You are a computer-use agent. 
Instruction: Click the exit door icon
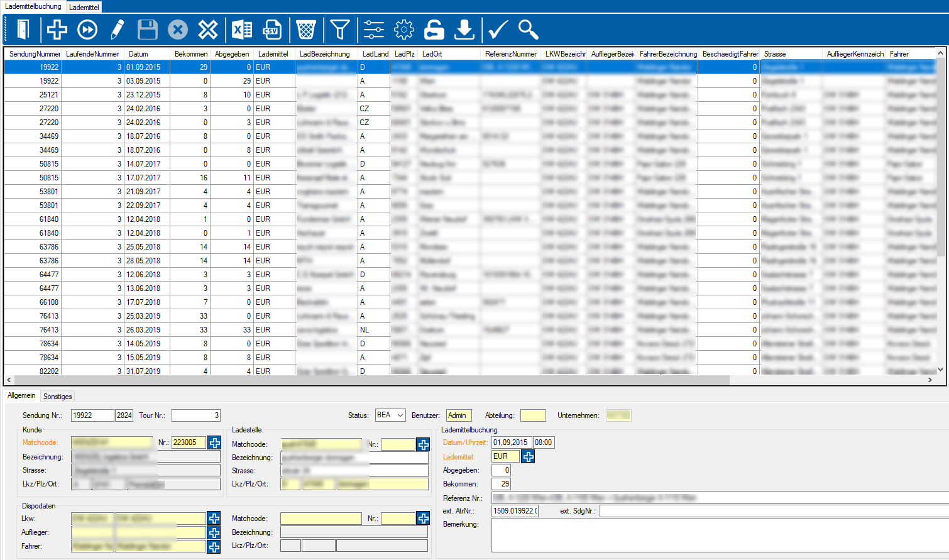(x=23, y=30)
